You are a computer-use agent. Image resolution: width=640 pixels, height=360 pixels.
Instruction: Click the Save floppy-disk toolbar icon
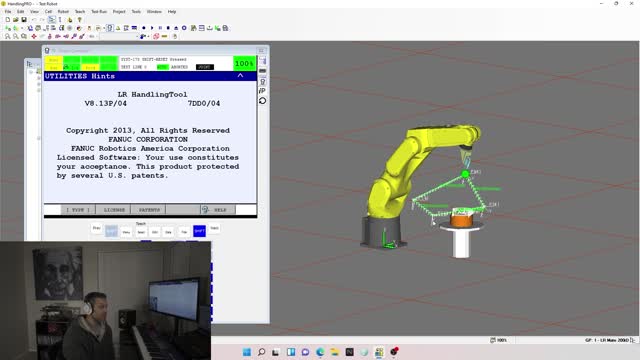24,20
